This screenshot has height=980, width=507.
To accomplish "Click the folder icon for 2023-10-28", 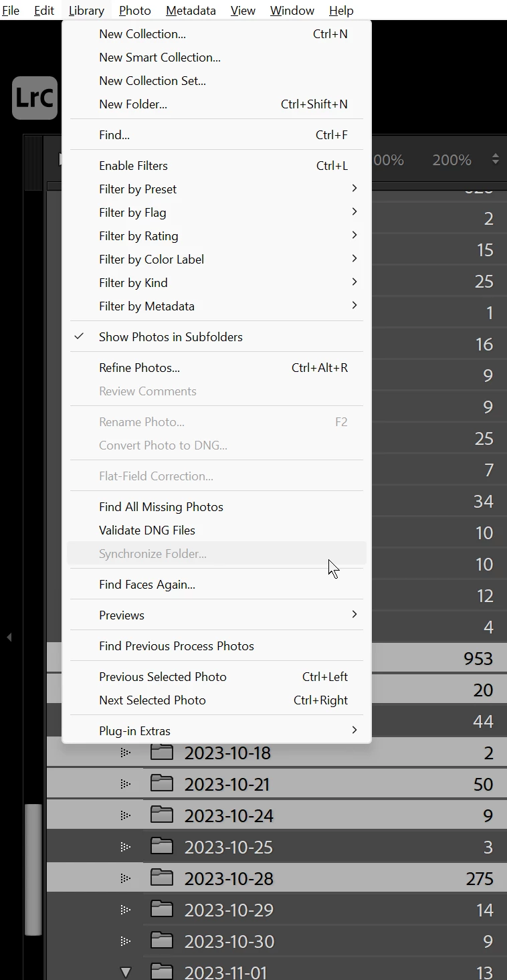I will point(161,878).
